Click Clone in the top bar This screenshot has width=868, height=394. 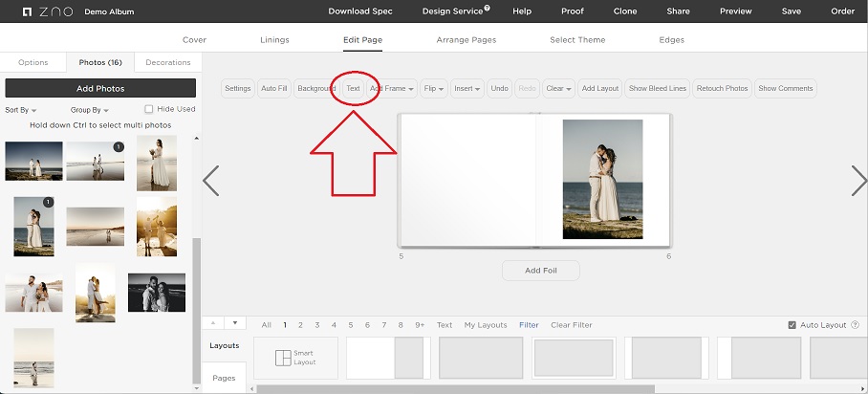click(x=625, y=11)
